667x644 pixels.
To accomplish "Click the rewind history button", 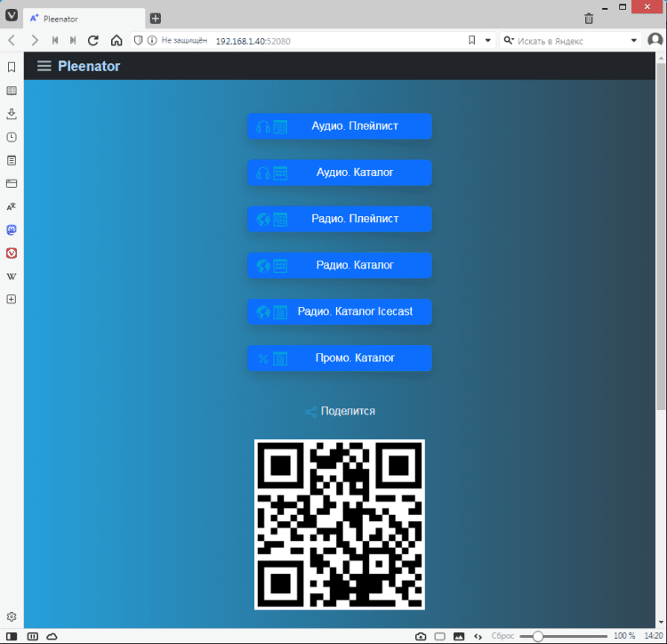I will [x=55, y=40].
